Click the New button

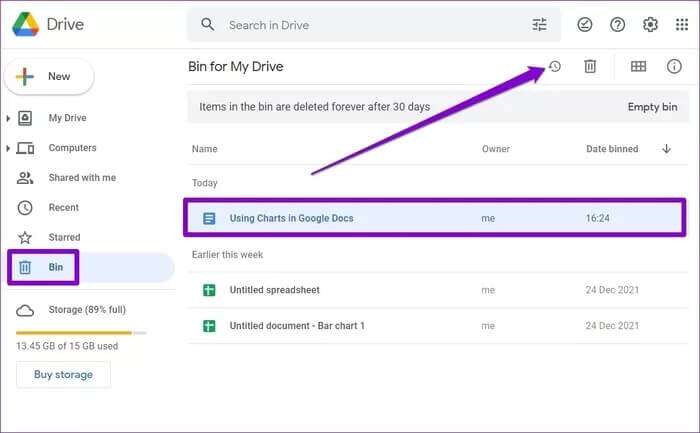[x=49, y=76]
